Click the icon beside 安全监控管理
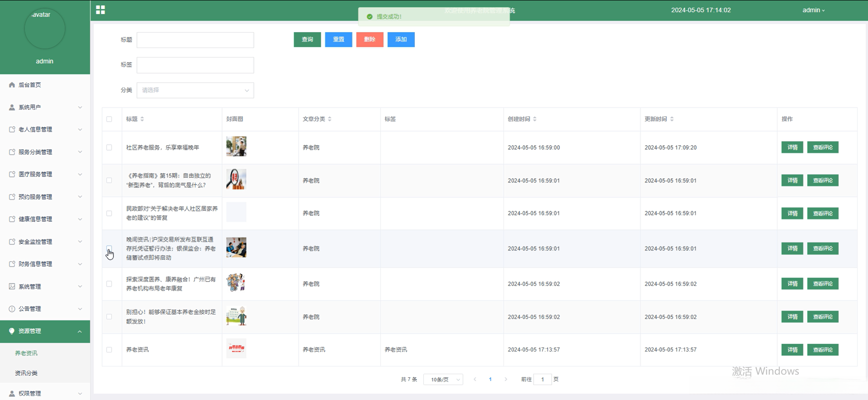The width and height of the screenshot is (868, 400). click(12, 242)
